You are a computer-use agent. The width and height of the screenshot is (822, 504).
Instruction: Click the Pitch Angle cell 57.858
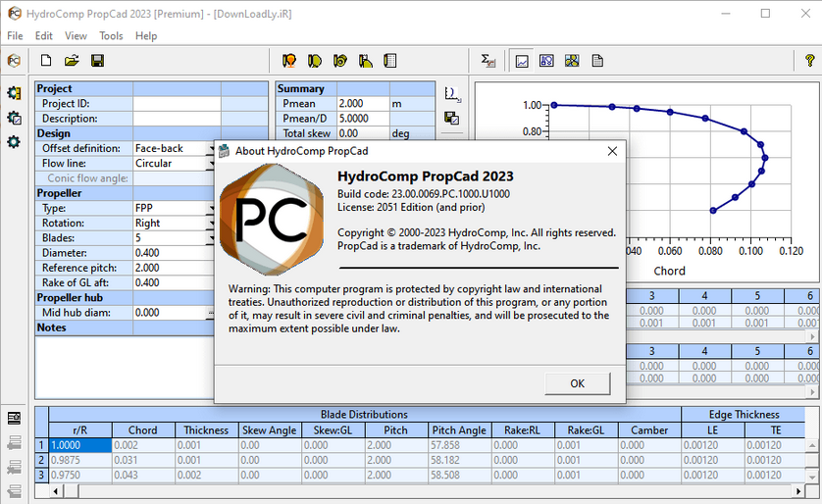(459, 445)
